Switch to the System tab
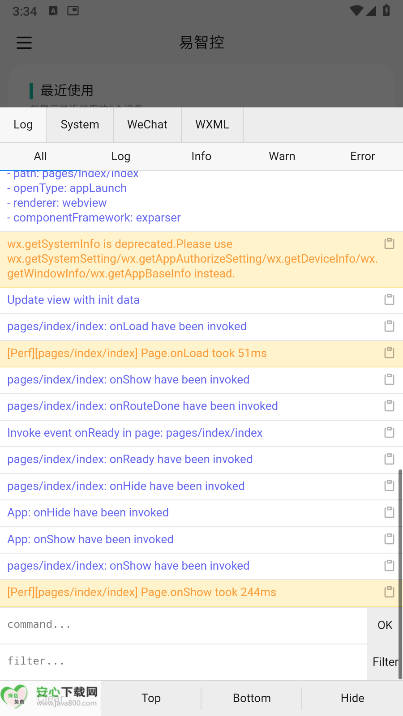 pos(80,125)
